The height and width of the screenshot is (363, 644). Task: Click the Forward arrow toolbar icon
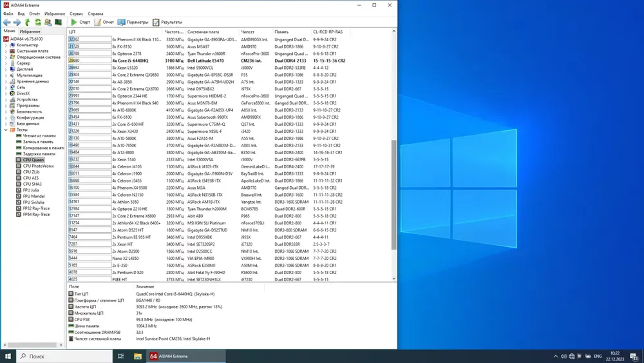coord(17,22)
